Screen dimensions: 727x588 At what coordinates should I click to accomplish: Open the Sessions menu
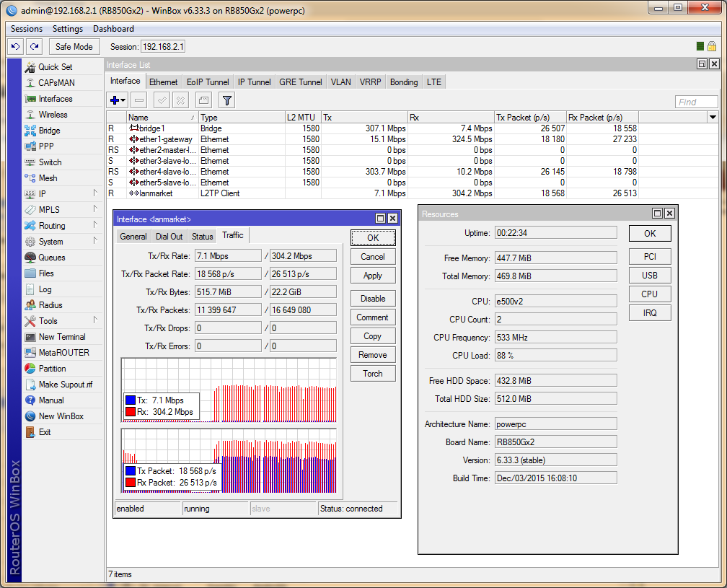click(26, 29)
